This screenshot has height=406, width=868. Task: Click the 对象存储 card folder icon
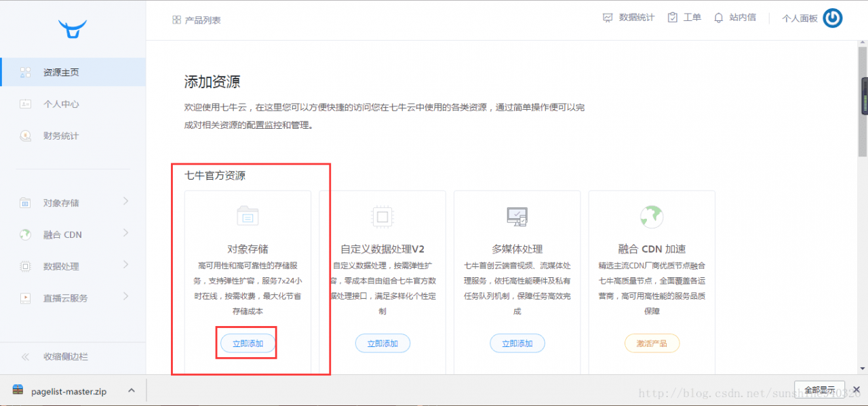point(248,216)
